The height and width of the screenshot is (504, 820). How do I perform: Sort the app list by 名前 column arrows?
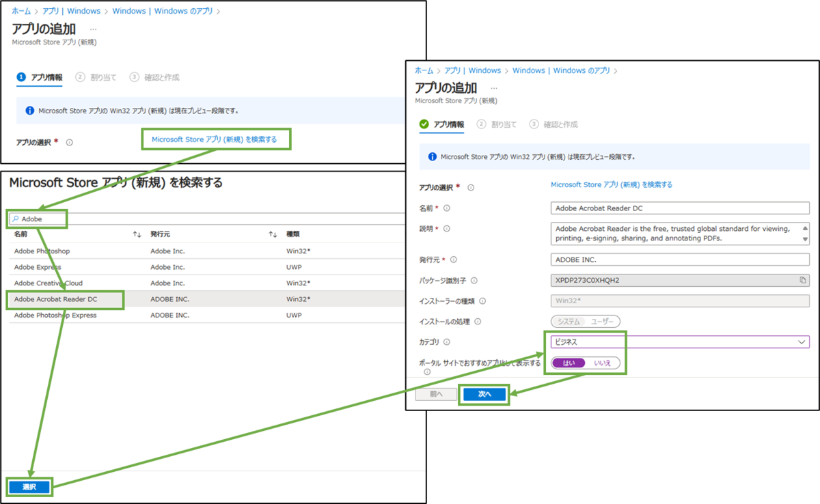coord(137,234)
